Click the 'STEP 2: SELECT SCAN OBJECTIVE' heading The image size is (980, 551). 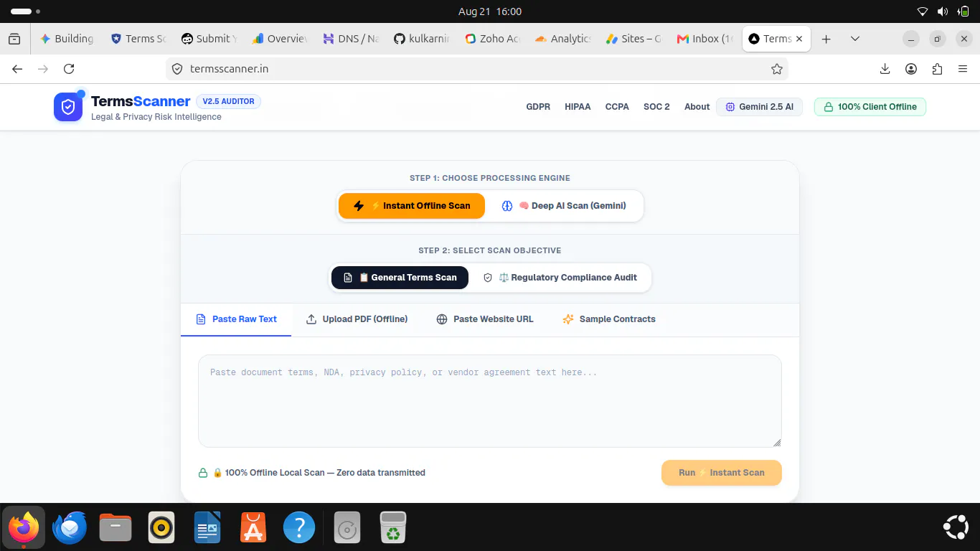click(x=490, y=250)
